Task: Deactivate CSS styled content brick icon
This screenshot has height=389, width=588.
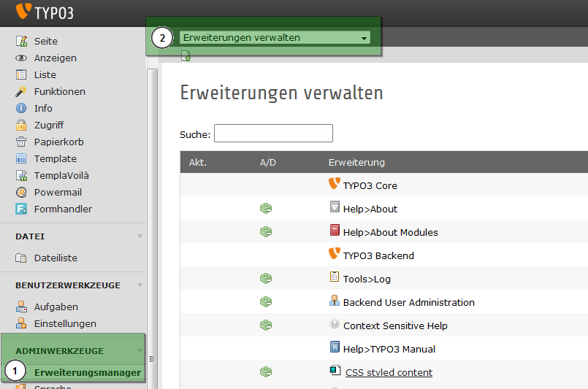Action: [x=266, y=371]
